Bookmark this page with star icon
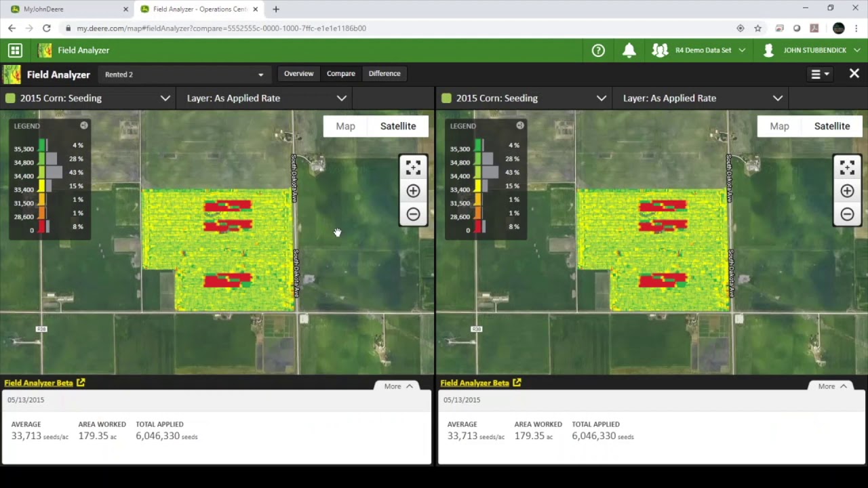868x488 pixels. point(758,28)
